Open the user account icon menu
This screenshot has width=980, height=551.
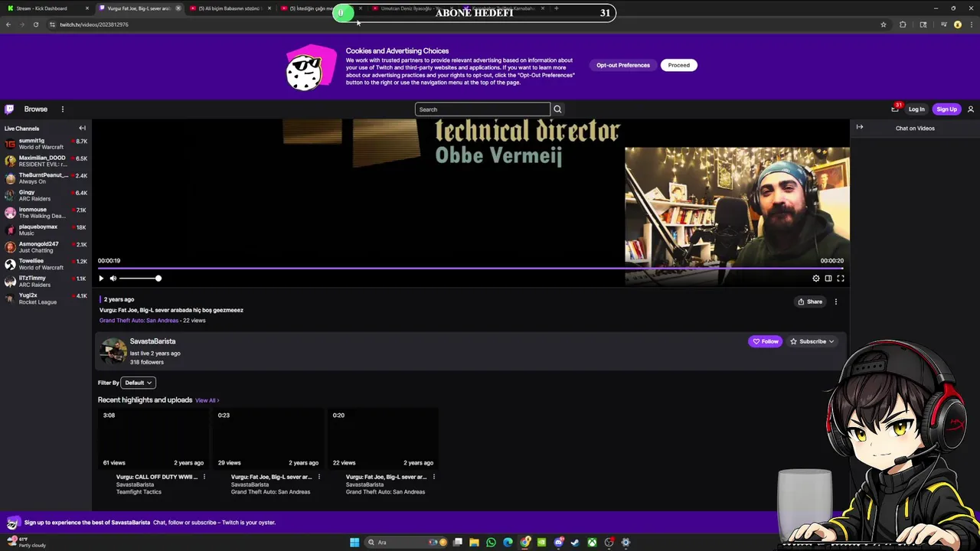point(971,109)
